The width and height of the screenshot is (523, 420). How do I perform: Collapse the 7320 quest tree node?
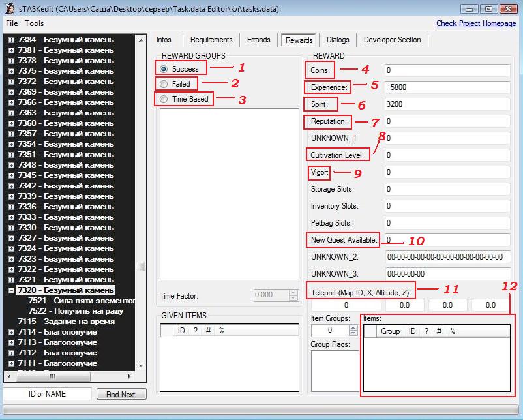pyautogui.click(x=11, y=290)
